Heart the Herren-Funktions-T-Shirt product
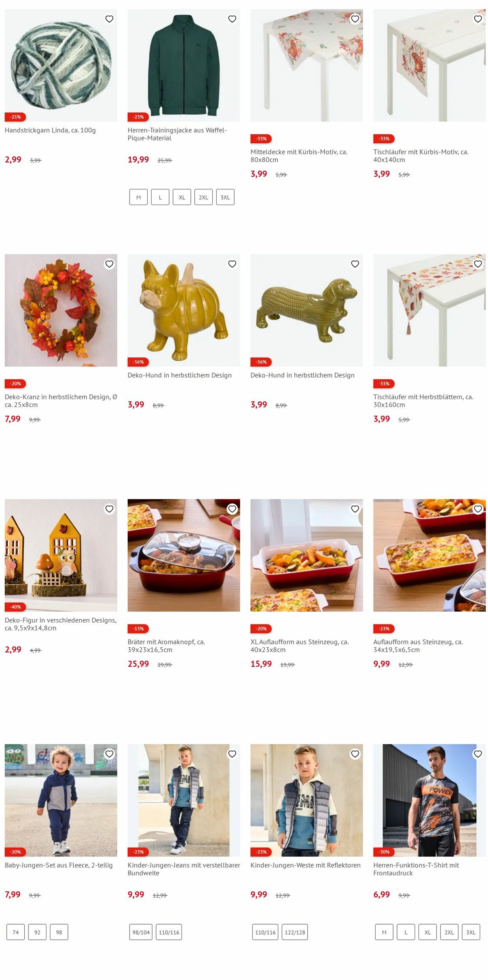The width and height of the screenshot is (488, 980). (478, 754)
